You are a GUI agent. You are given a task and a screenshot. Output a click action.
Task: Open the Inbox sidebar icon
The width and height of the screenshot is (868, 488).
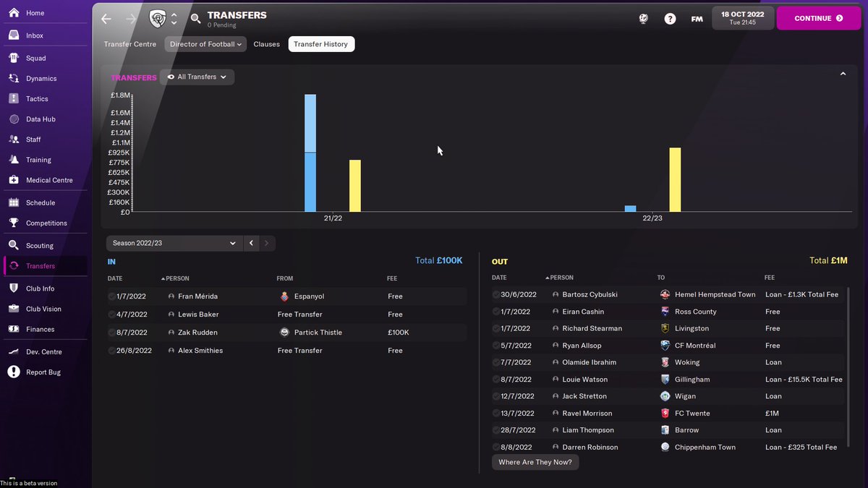point(13,35)
